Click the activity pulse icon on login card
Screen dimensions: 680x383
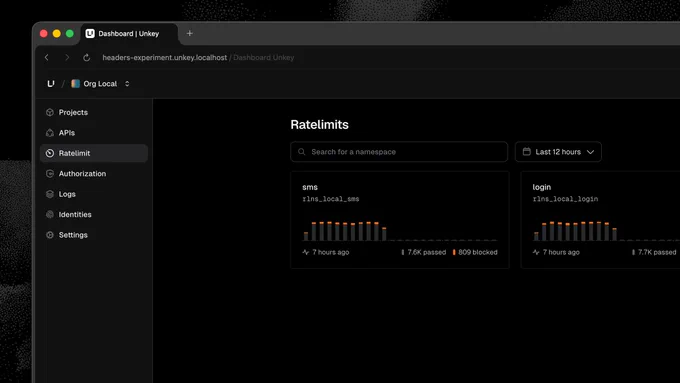coord(536,252)
